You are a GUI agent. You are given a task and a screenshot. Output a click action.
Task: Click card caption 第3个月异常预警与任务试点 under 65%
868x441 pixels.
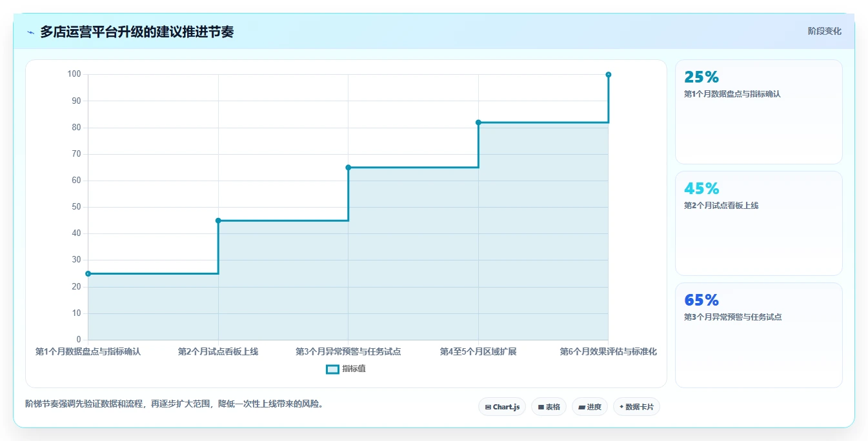point(733,317)
